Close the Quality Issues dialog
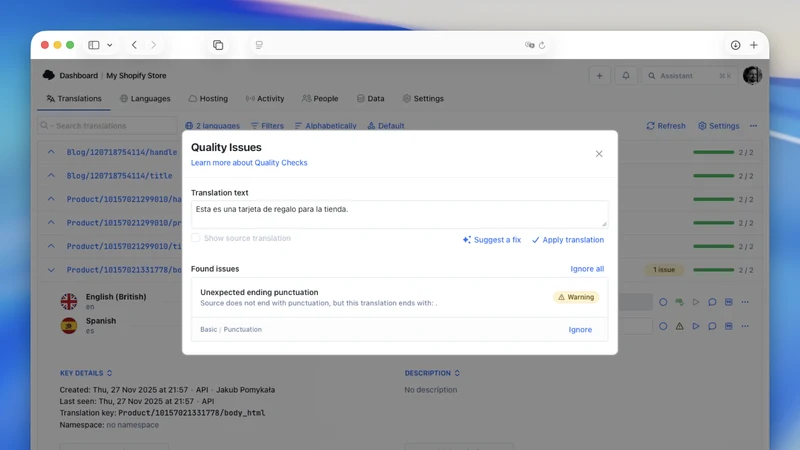The width and height of the screenshot is (800, 450). tap(599, 154)
